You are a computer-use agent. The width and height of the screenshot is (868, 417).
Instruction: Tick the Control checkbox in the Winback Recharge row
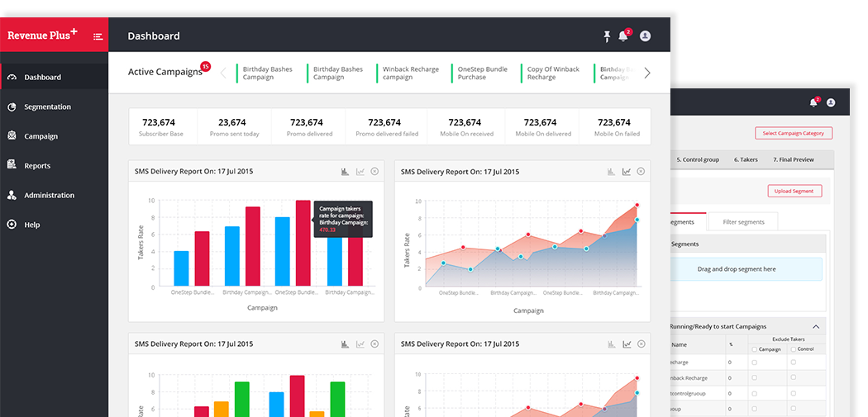coord(794,377)
